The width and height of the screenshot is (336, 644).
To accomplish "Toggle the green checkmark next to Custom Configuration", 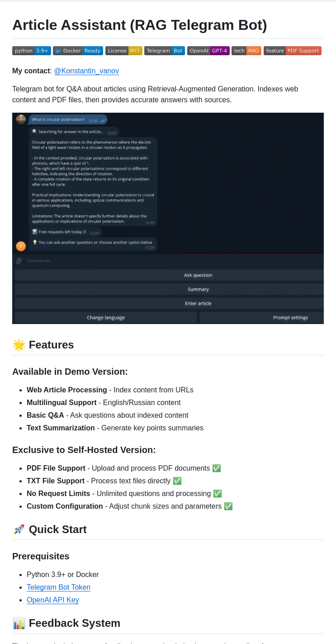I will click(x=228, y=506).
